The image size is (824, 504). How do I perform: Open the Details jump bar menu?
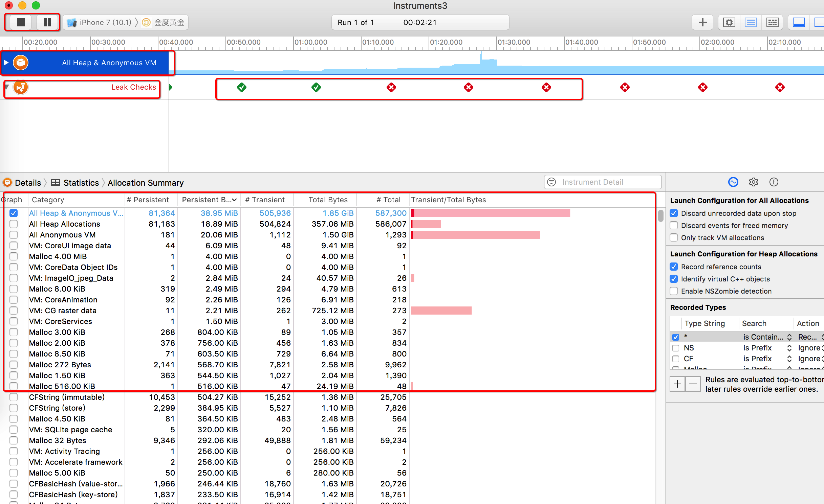(28, 183)
